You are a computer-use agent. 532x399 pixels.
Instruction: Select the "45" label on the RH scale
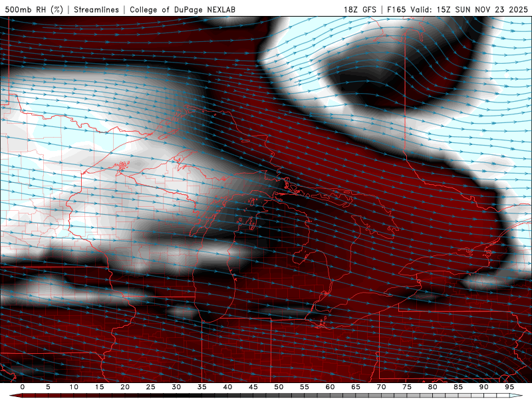(x=253, y=387)
